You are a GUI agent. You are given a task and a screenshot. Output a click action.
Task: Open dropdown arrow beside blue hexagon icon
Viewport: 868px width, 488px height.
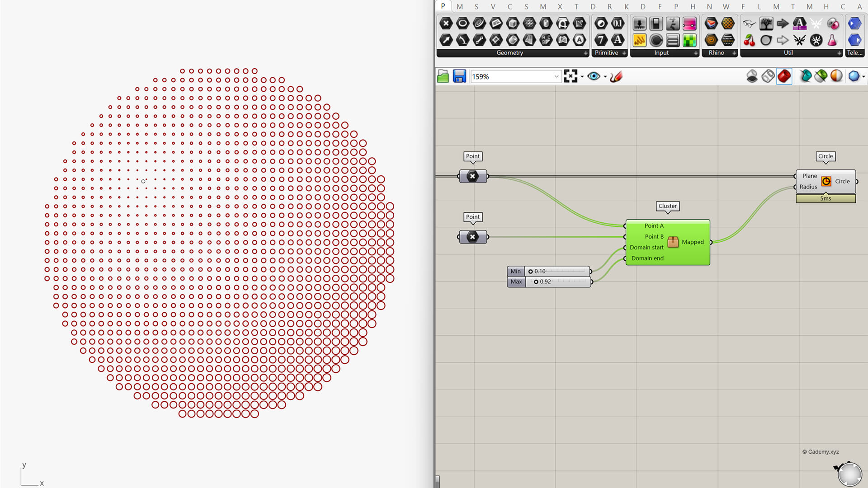click(863, 77)
